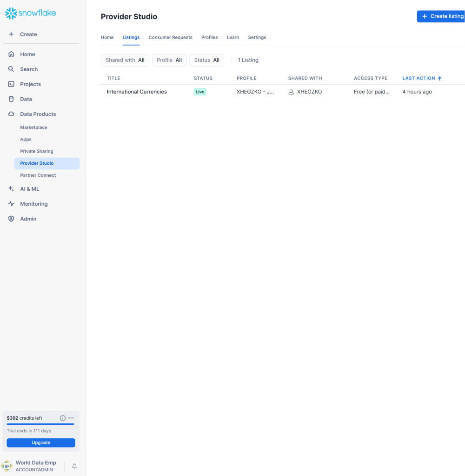The height and width of the screenshot is (476, 465).
Task: Open the notifications bell icon
Action: [74, 466]
